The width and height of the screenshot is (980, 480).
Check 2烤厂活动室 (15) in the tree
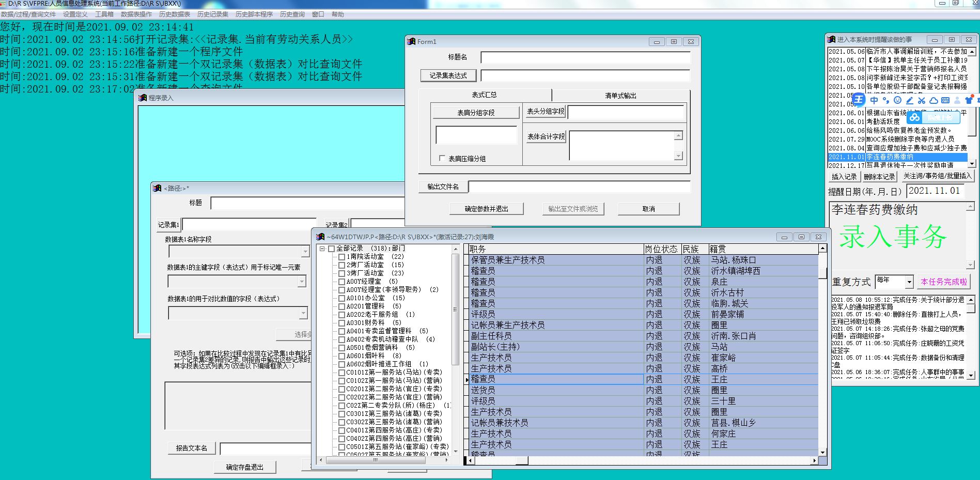(341, 265)
